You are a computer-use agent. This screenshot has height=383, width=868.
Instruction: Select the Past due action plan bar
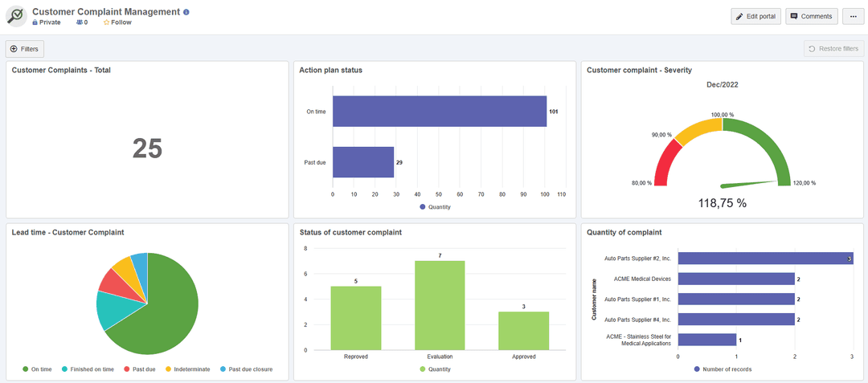tap(363, 162)
